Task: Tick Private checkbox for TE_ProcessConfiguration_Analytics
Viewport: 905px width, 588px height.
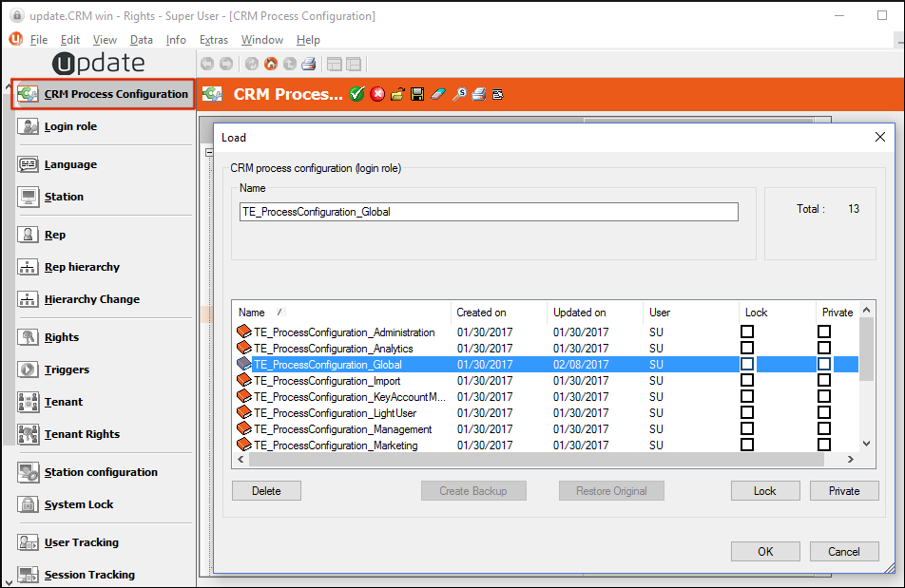Action: [x=824, y=348]
